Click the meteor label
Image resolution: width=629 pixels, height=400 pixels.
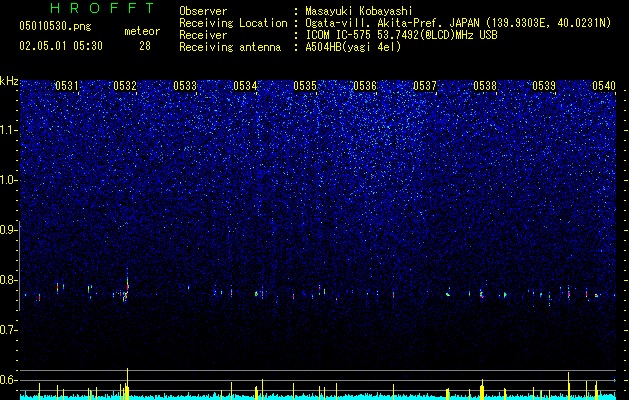[x=142, y=31]
